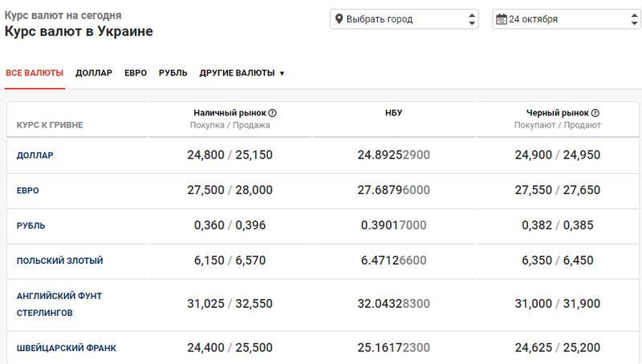The height and width of the screenshot is (364, 642).
Task: Switch to the Рубль tab
Action: point(173,73)
